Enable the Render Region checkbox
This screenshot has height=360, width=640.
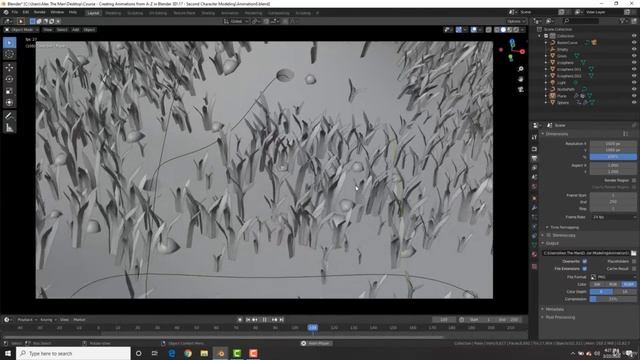(x=634, y=180)
